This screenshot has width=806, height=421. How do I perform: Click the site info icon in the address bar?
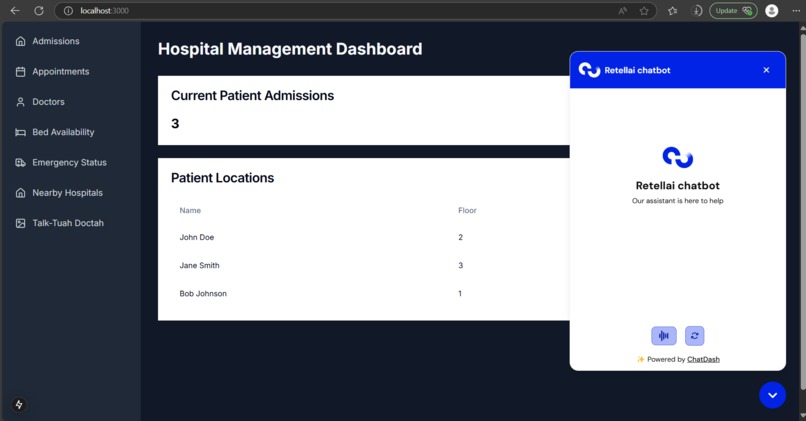[x=68, y=11]
